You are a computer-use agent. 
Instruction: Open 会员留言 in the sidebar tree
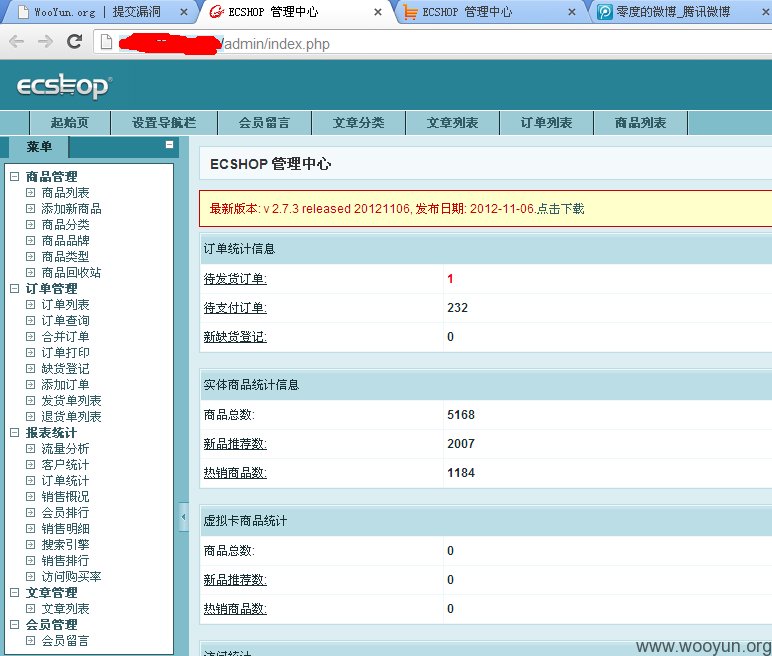point(65,641)
